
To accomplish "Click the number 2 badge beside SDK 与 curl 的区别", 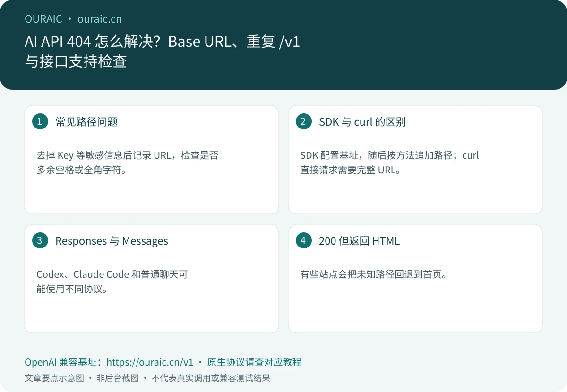I will [303, 121].
